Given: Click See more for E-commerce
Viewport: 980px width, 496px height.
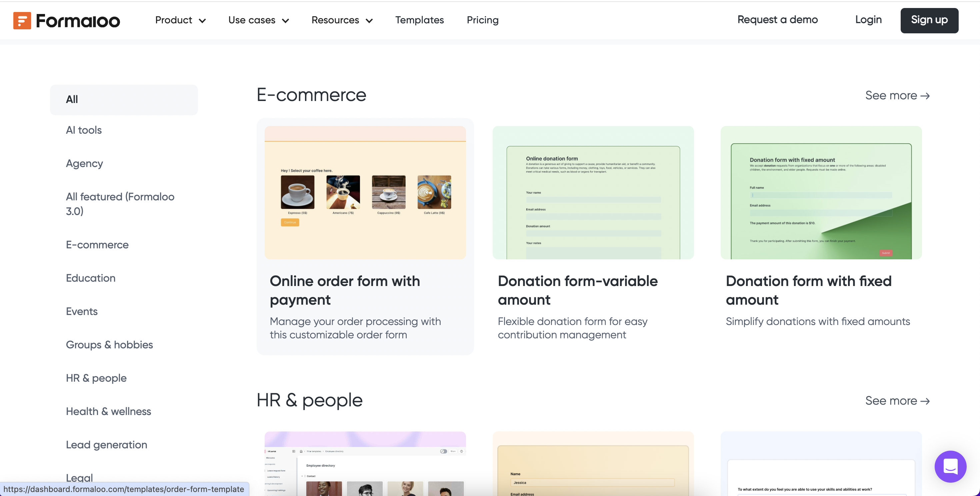Looking at the screenshot, I should [897, 95].
